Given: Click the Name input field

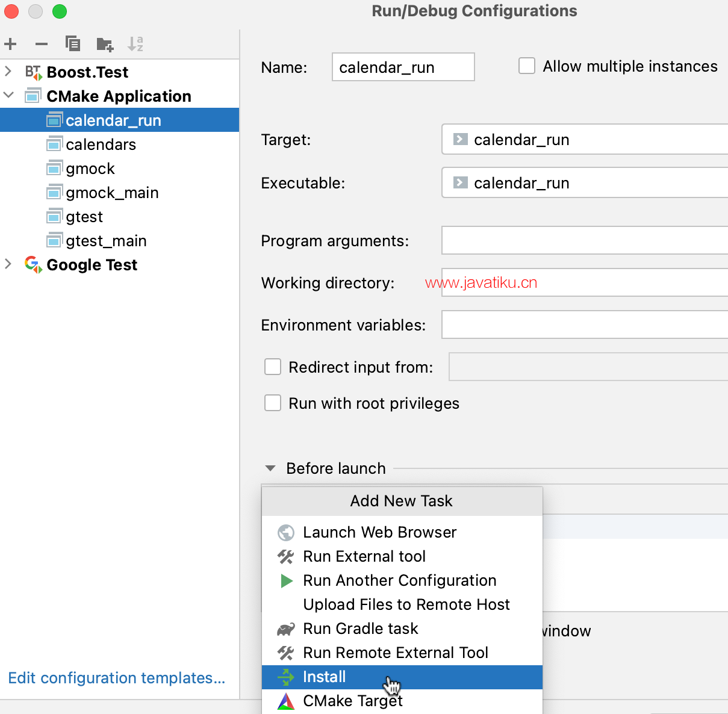Looking at the screenshot, I should 403,67.
